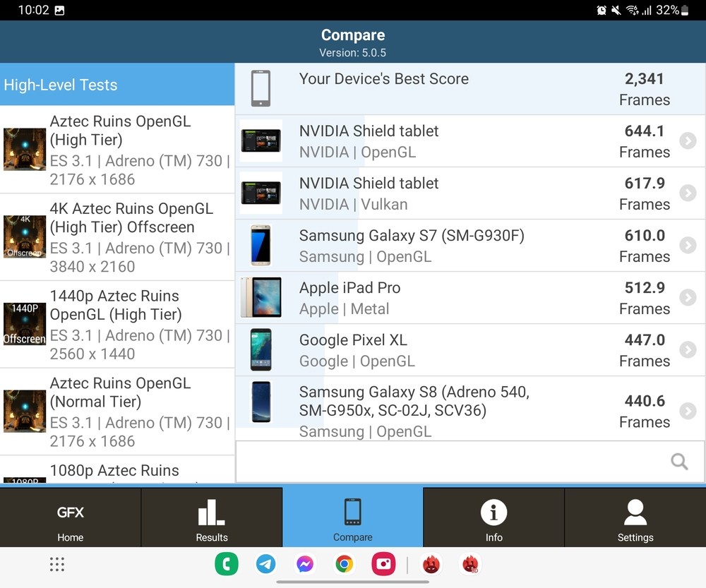Select the Compare tab
This screenshot has height=588, width=706.
pos(352,517)
